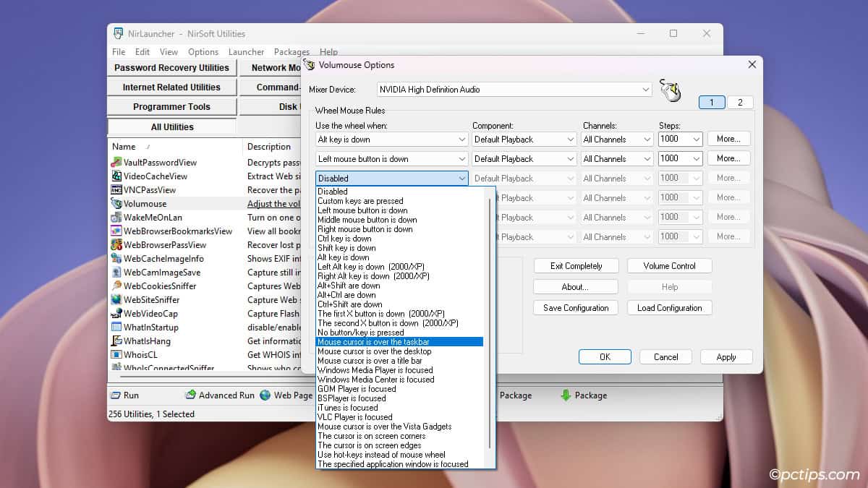
Task: Open the Mixer Device dropdown
Action: point(645,89)
